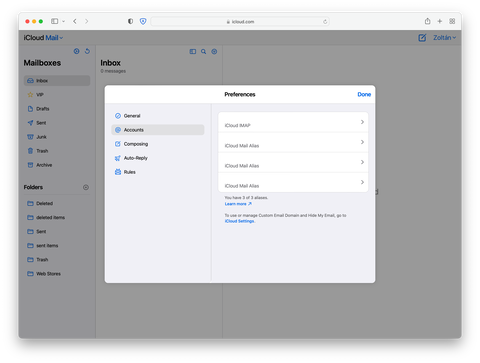Refresh mailboxes with the circular arrow icon
Viewport: 480px width, 363px height.
[x=87, y=51]
